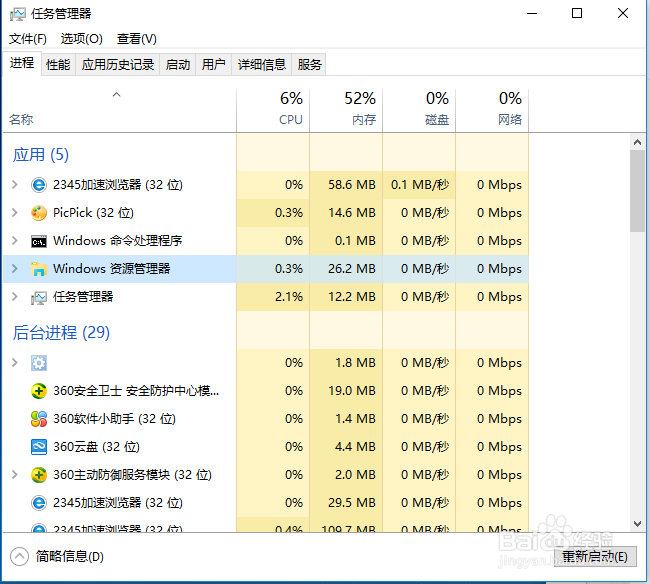
Task: Minimize the 任务管理器 window
Action: click(532, 14)
